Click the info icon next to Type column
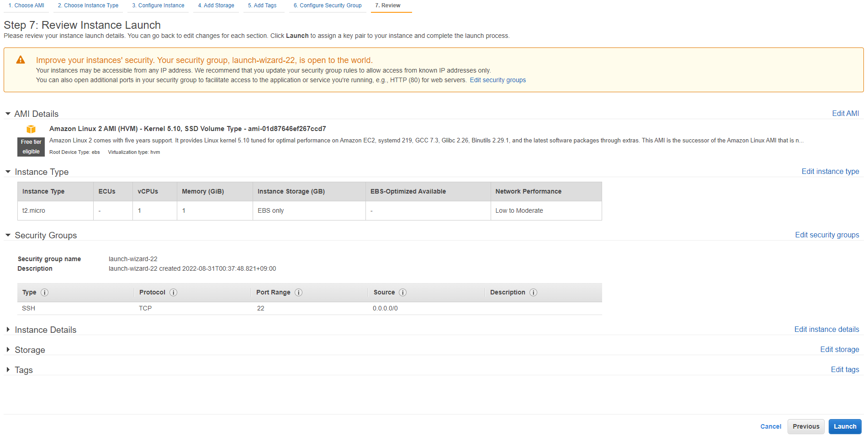 click(x=45, y=293)
